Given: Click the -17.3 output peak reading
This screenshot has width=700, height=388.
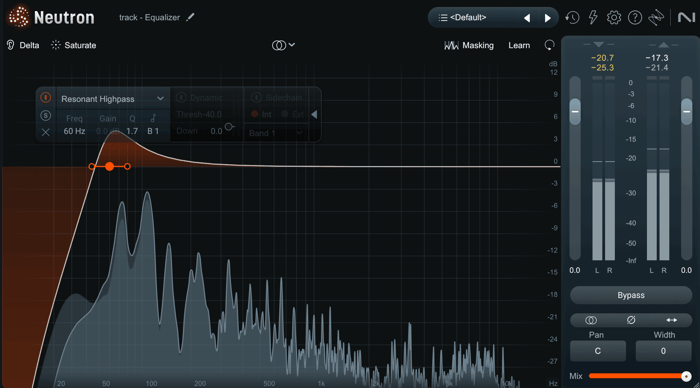Looking at the screenshot, I should 657,58.
